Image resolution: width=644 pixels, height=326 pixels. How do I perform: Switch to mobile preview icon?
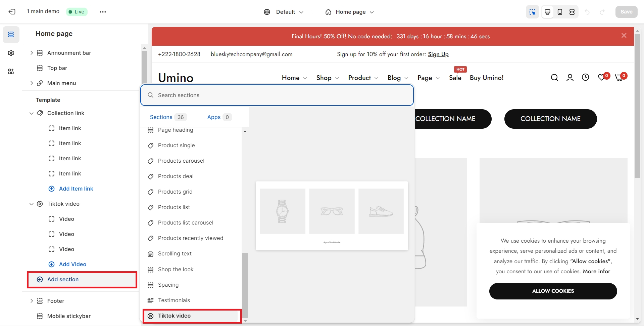[x=560, y=12]
